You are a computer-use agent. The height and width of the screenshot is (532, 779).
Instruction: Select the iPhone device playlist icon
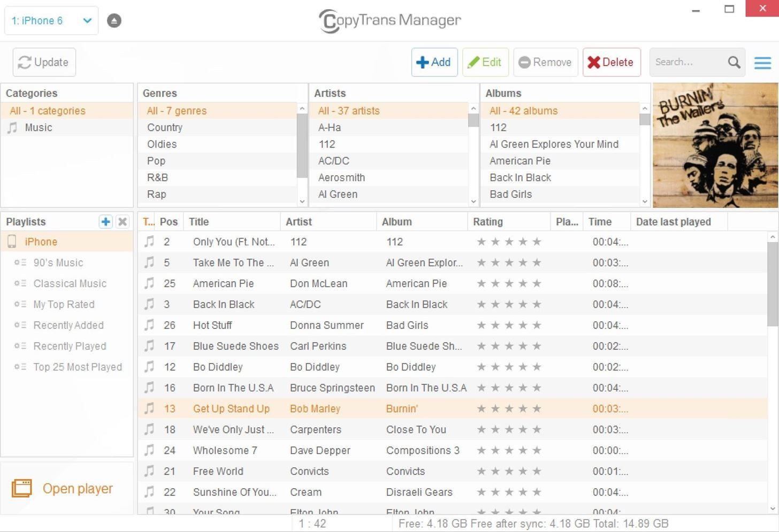[x=12, y=242]
